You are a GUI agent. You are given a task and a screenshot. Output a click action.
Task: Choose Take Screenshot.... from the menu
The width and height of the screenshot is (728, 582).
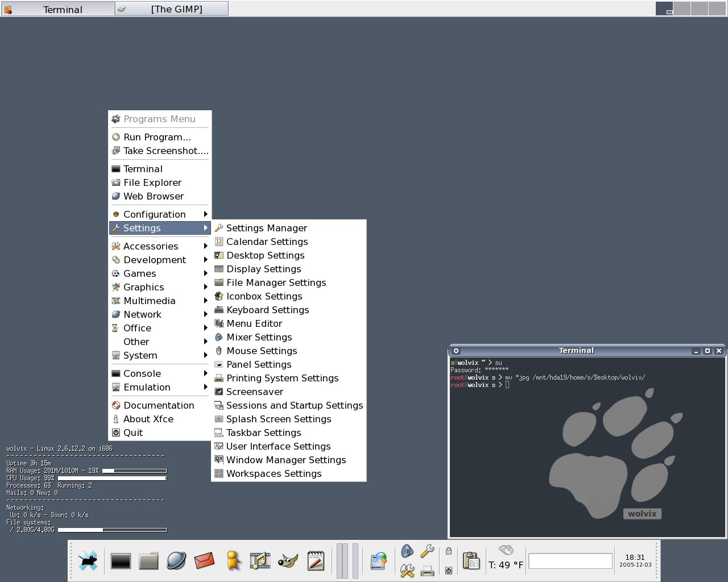pos(160,151)
